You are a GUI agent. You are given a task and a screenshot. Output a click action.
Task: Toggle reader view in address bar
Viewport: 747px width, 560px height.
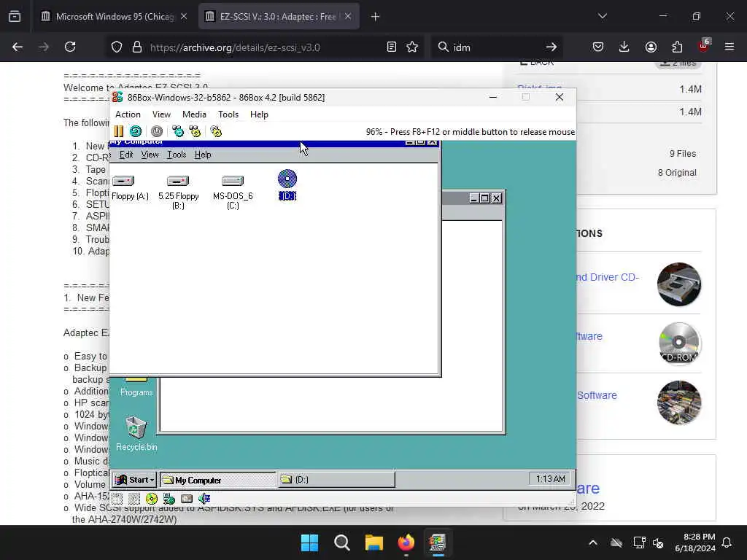(x=392, y=47)
